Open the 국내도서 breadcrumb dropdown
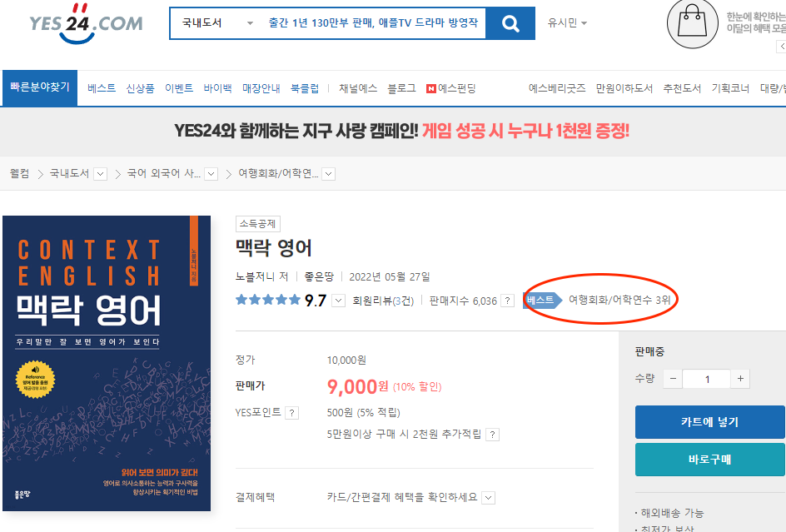Image resolution: width=786 pixels, height=532 pixels. [101, 174]
